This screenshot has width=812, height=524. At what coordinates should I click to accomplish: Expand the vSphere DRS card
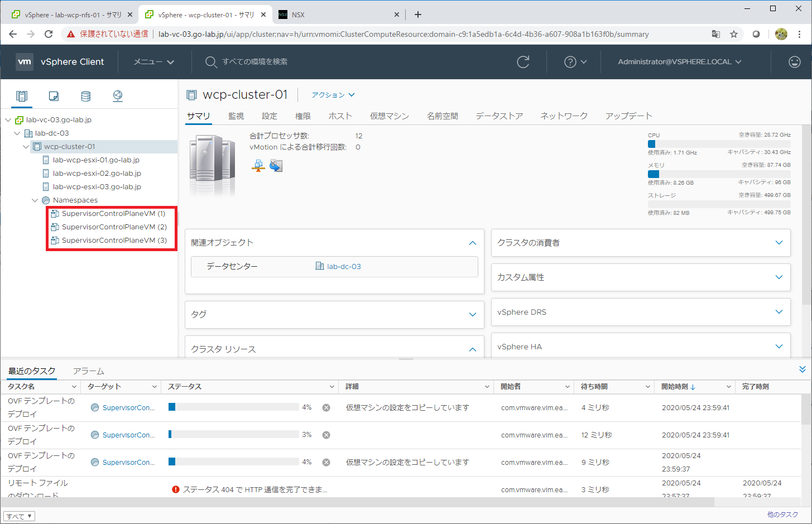point(779,311)
